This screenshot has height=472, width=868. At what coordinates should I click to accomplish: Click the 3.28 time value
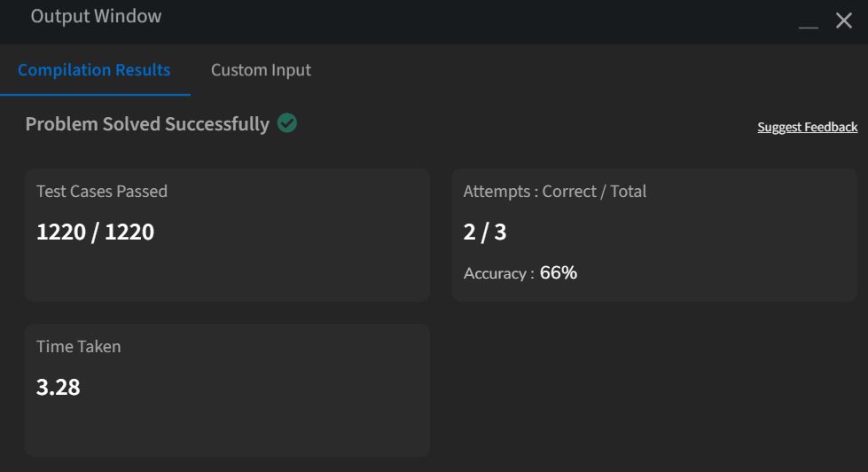click(59, 387)
